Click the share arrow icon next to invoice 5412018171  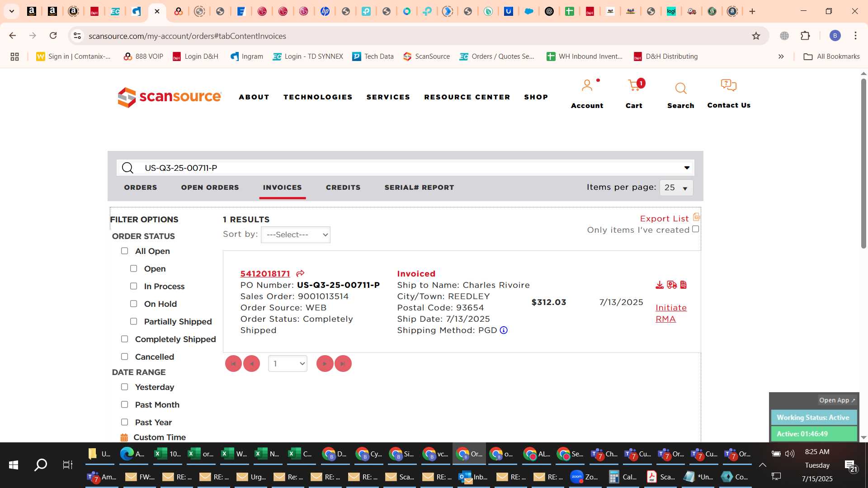pos(300,273)
